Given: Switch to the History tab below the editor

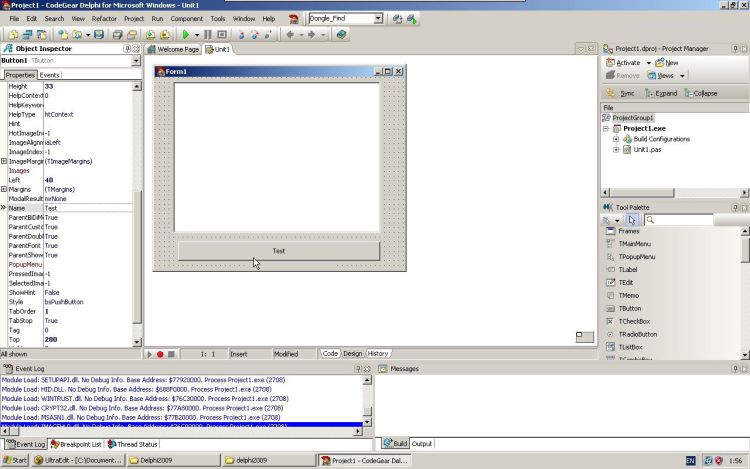Looking at the screenshot, I should coord(378,354).
